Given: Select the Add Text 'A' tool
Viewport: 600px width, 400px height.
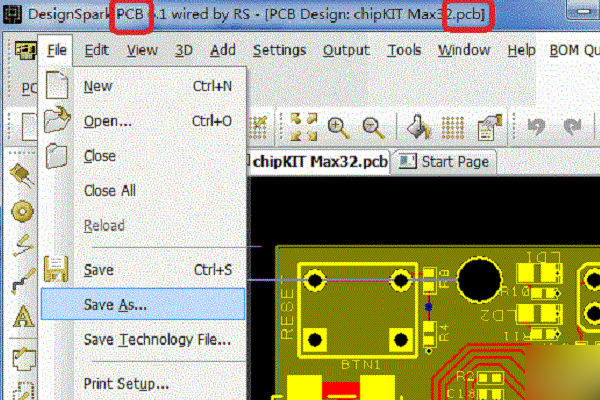Looking at the screenshot, I should (23, 316).
